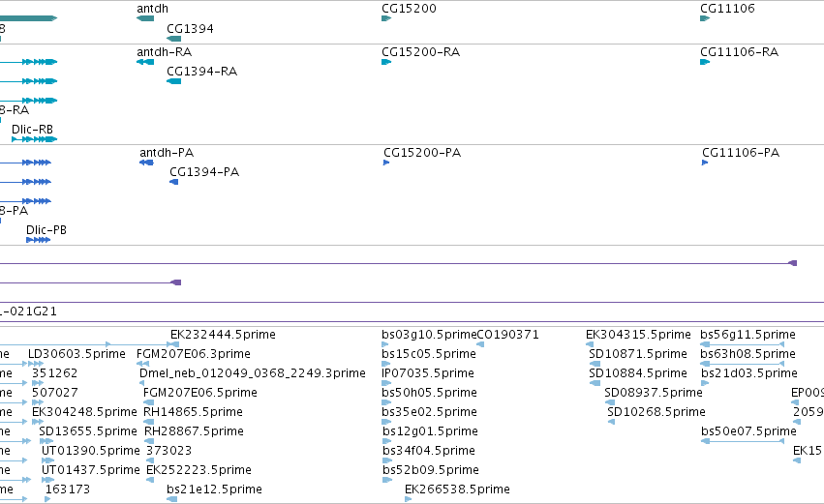
Task: Select the bs50e07.5prime EST label
Action: click(x=748, y=431)
